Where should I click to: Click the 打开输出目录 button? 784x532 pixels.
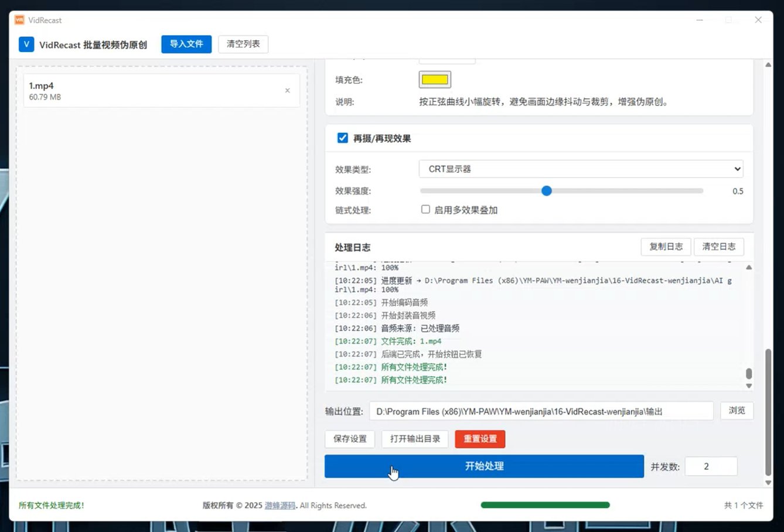click(x=415, y=439)
